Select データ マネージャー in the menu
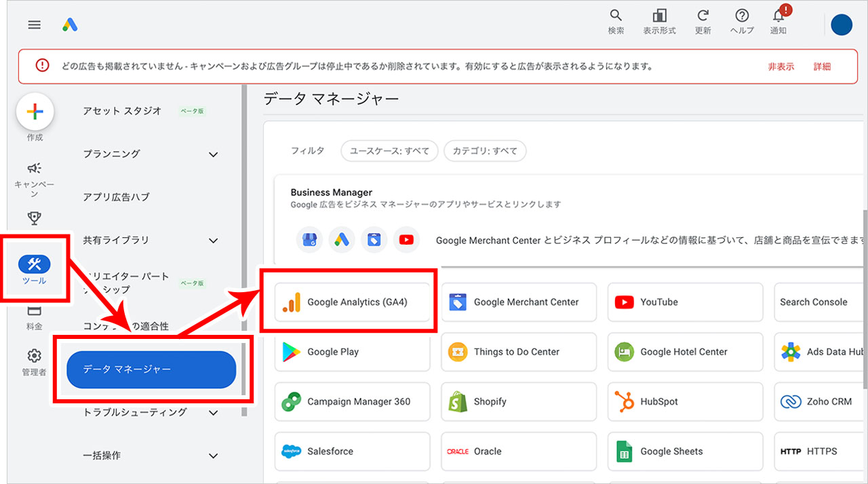This screenshot has height=484, width=868. coord(151,369)
